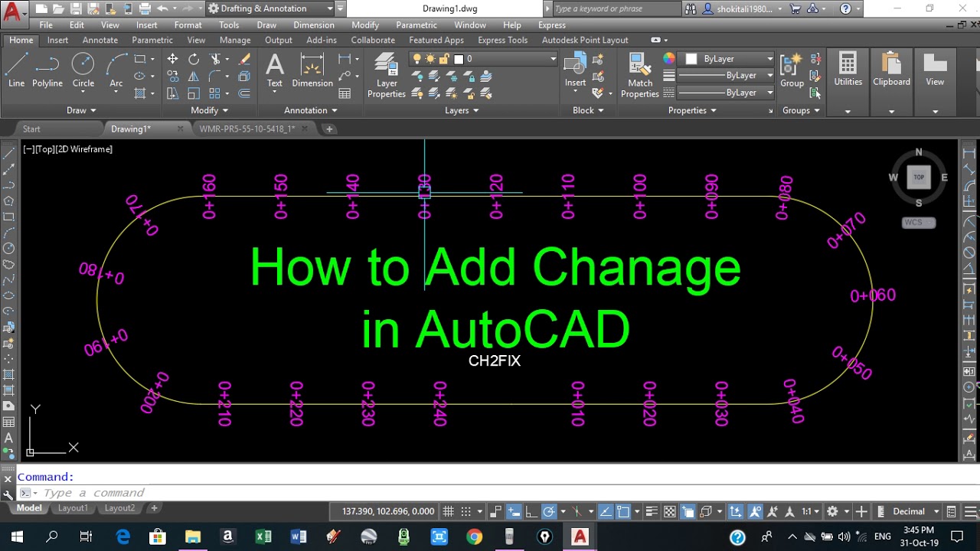This screenshot has width=980, height=551.
Task: Toggle transparency in status bar
Action: (670, 511)
